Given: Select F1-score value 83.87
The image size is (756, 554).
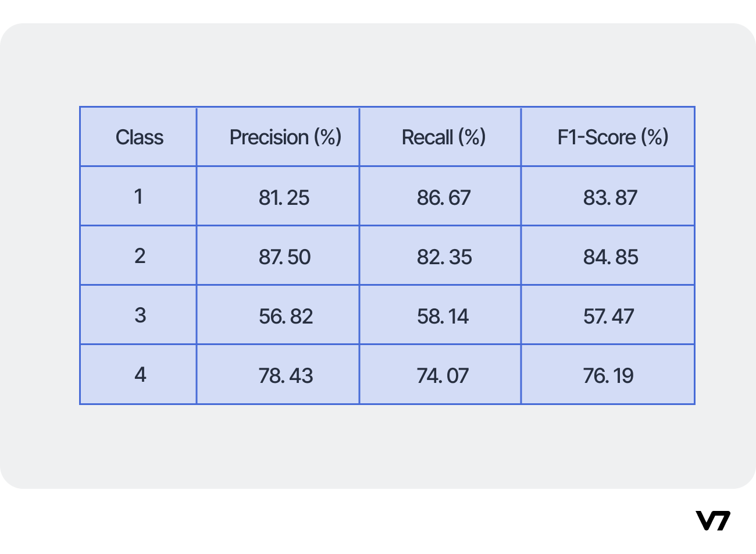Looking at the screenshot, I should (611, 198).
